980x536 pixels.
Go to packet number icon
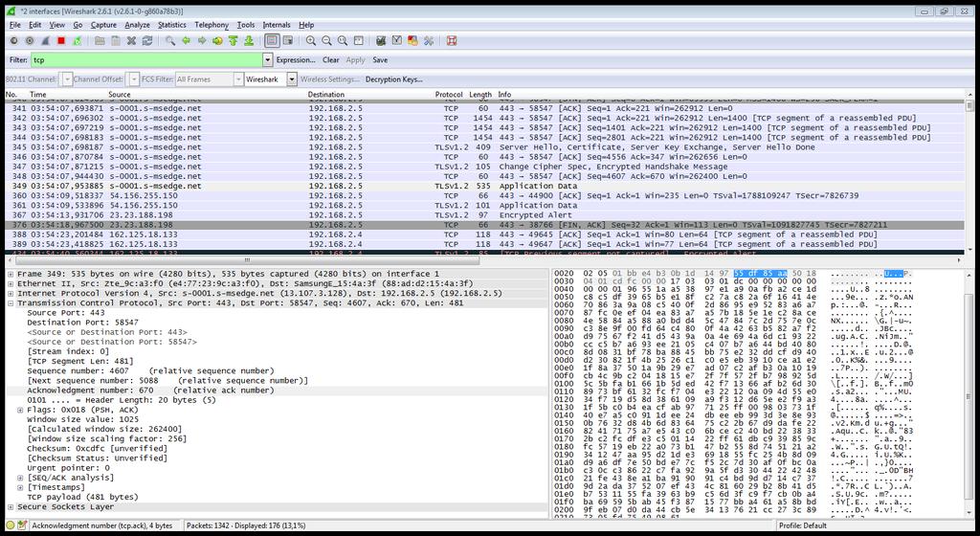tap(217, 40)
